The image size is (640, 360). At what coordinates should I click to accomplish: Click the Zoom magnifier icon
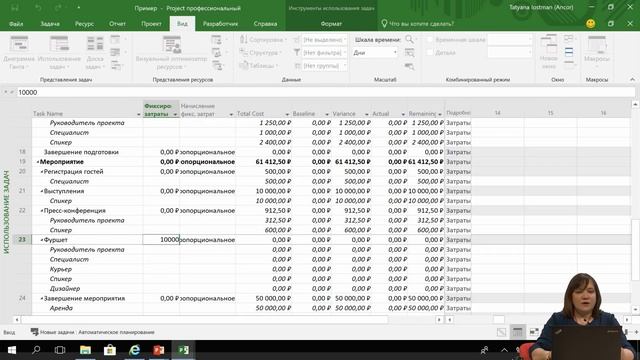pos(409,40)
